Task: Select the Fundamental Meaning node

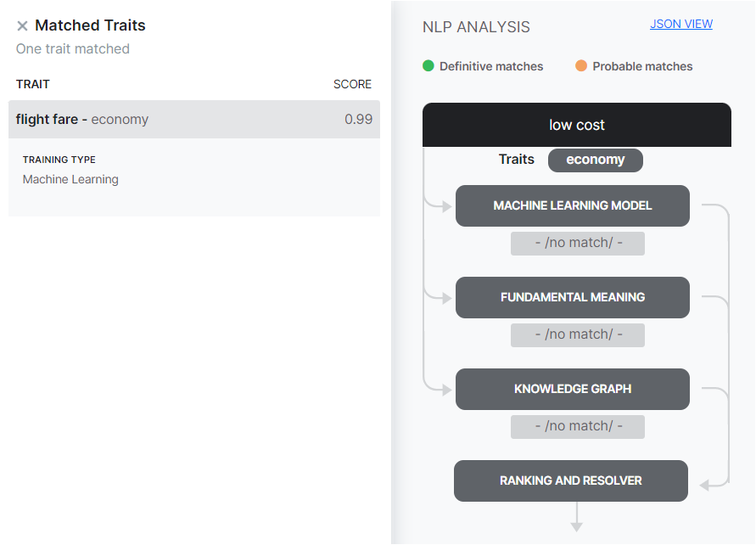Action: tap(572, 297)
